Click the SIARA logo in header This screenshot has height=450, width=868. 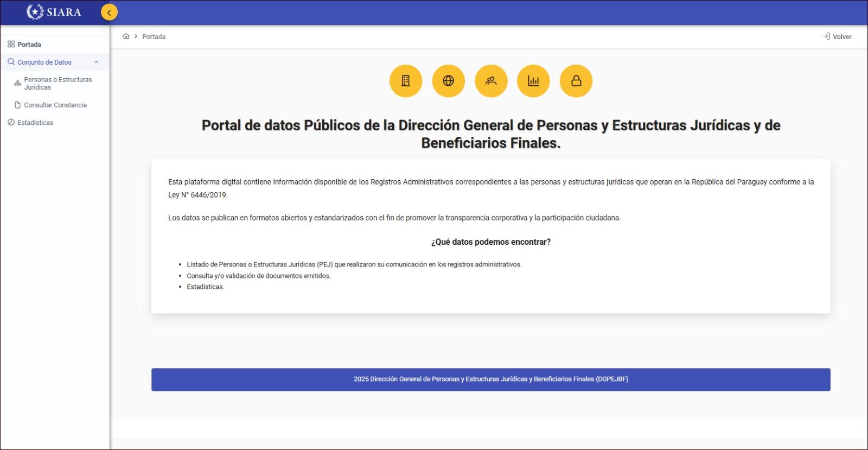[54, 12]
